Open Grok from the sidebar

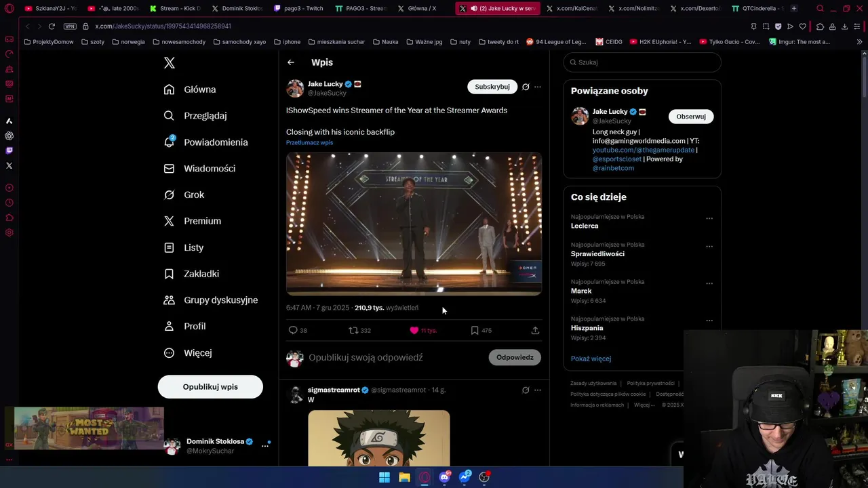(x=184, y=195)
